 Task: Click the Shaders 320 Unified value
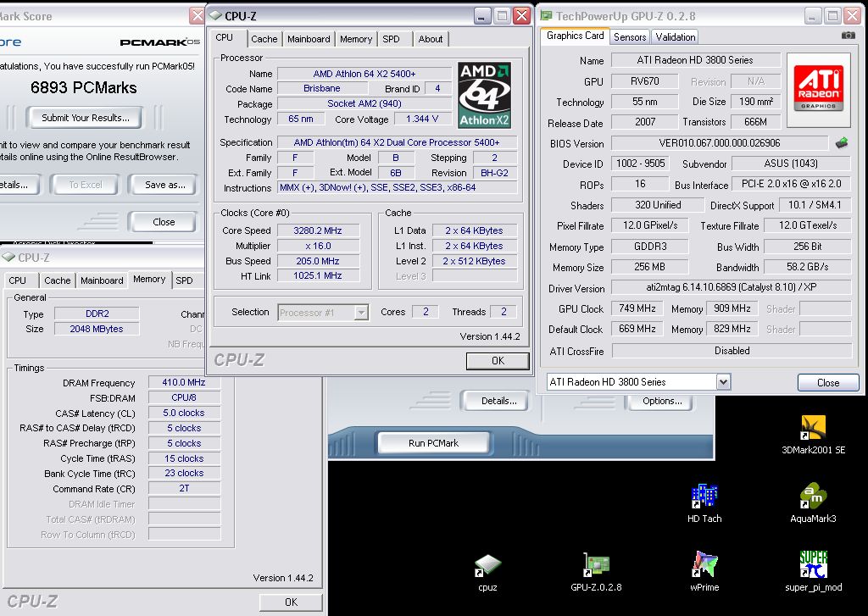coord(658,205)
